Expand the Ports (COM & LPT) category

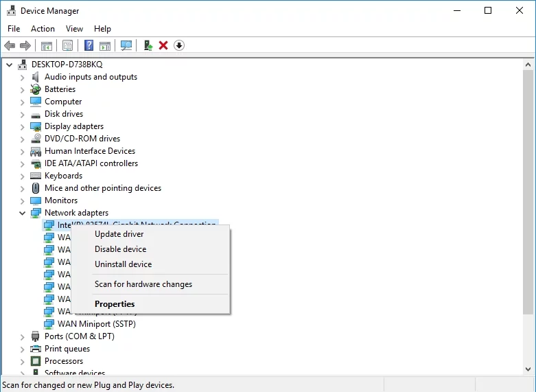click(23, 336)
